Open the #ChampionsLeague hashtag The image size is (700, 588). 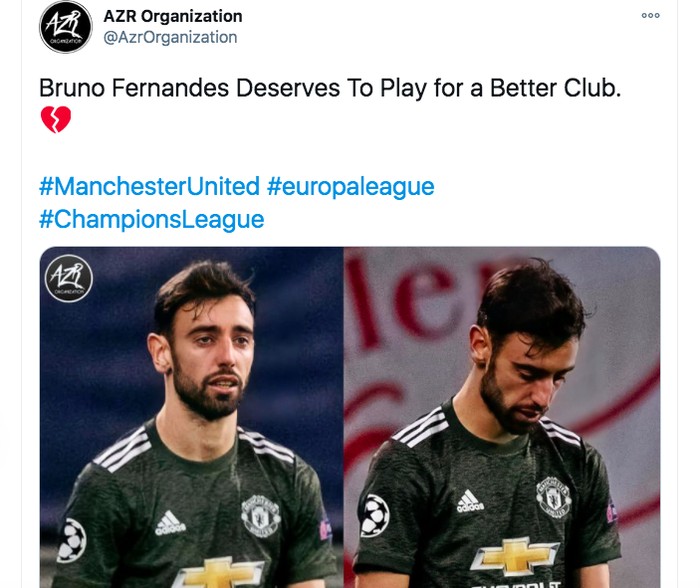click(152, 219)
